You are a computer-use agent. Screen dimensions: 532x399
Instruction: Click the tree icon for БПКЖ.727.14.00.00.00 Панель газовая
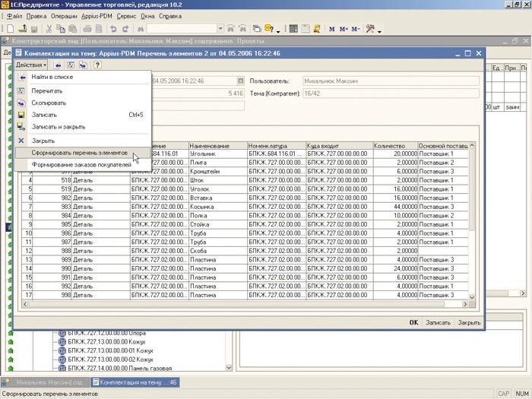(x=61, y=368)
